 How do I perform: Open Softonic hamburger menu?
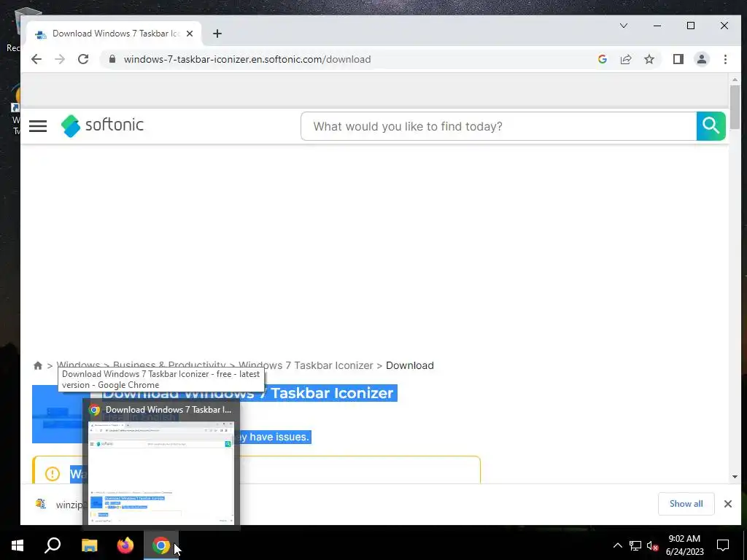(x=38, y=126)
